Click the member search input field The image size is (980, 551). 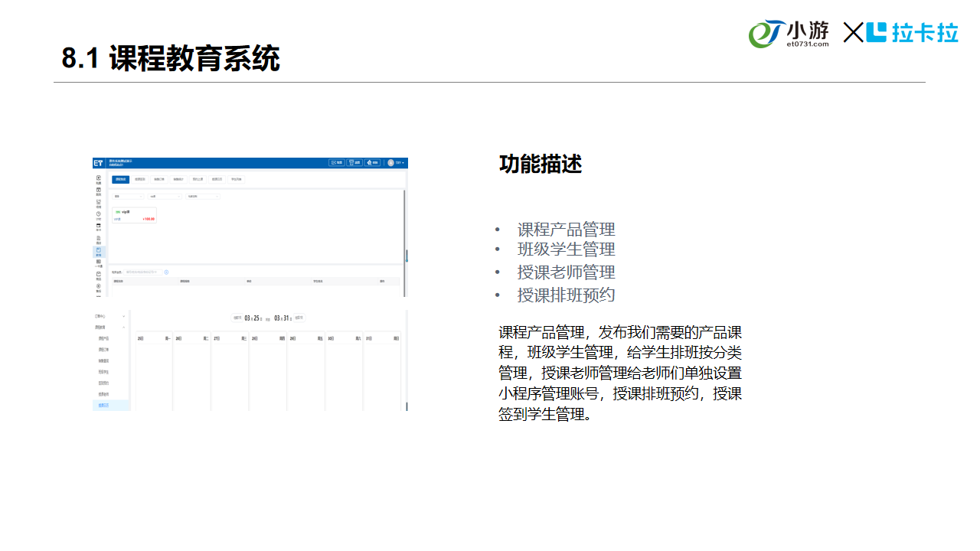click(142, 272)
